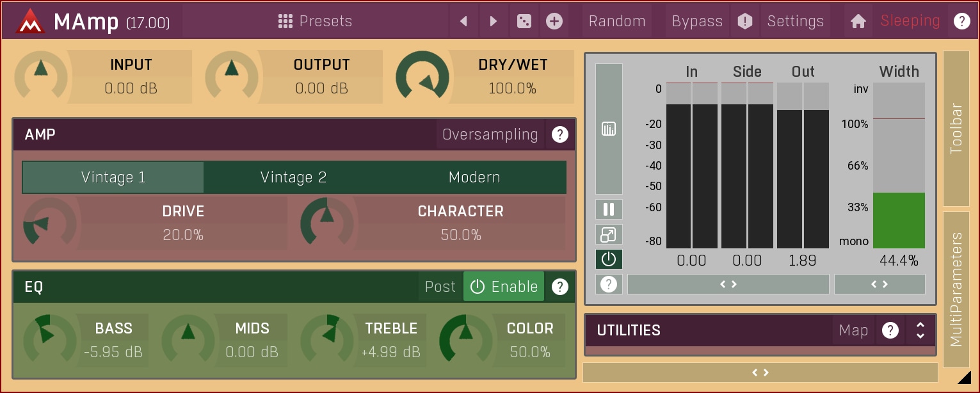Switch to the Modern amp model
The image size is (980, 393).
coord(474,177)
